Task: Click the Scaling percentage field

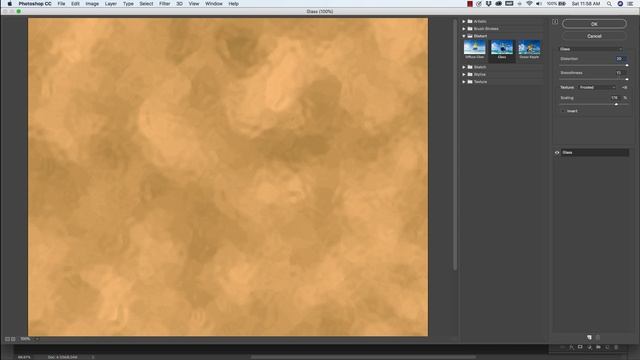Action: (x=616, y=98)
